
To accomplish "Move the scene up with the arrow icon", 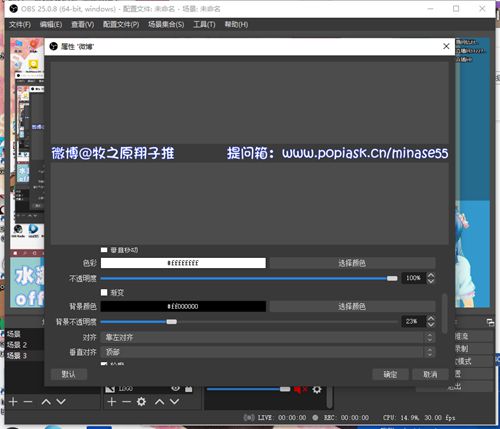I will (46, 402).
